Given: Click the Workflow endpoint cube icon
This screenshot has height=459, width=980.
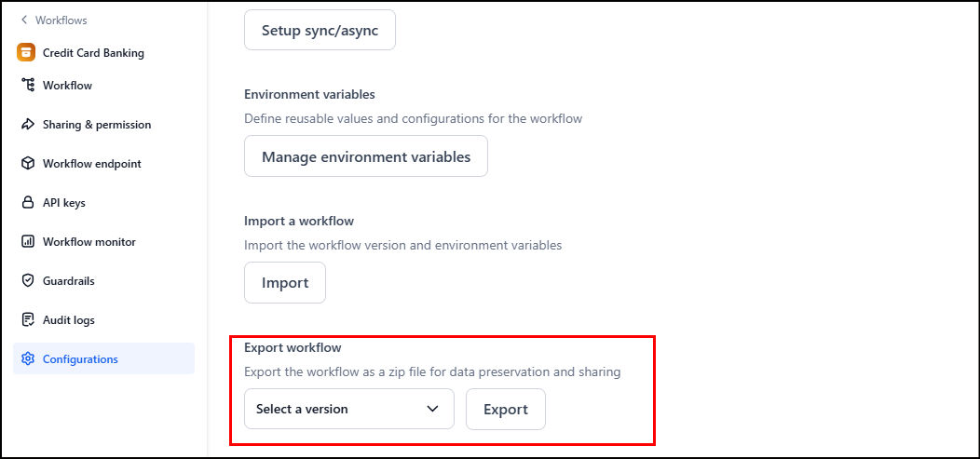Looking at the screenshot, I should coord(27,164).
